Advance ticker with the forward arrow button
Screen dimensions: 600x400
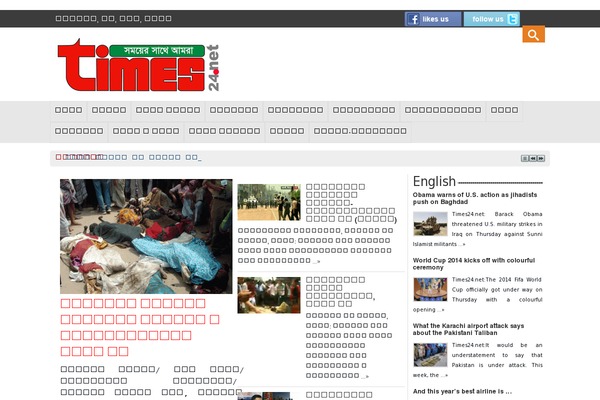(x=541, y=158)
